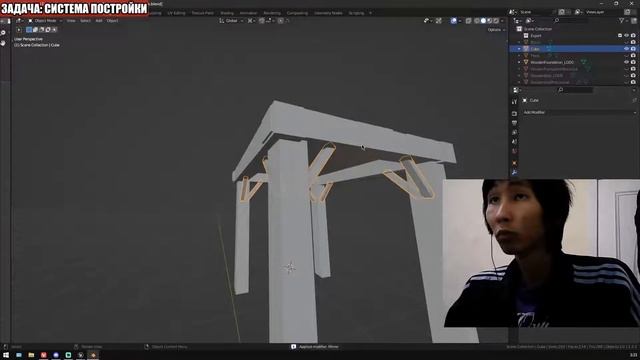Select WoodenFoundation_LOD0 in outliner

[552, 62]
